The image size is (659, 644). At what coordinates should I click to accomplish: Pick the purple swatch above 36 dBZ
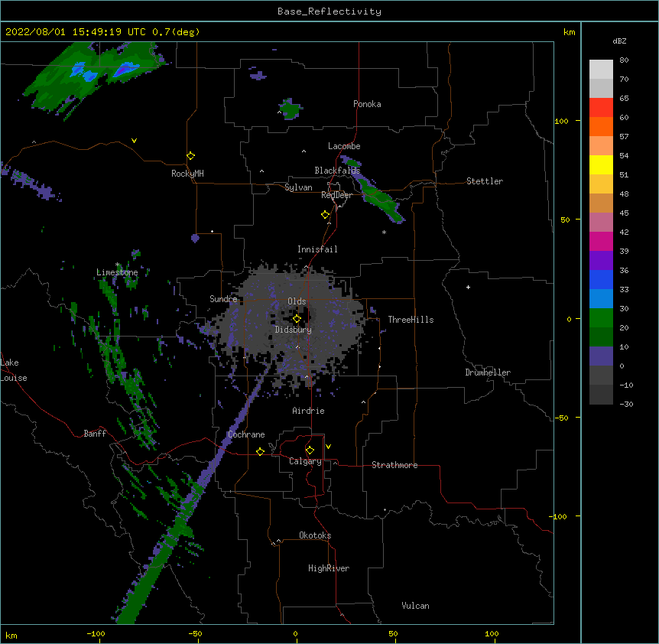(601, 260)
